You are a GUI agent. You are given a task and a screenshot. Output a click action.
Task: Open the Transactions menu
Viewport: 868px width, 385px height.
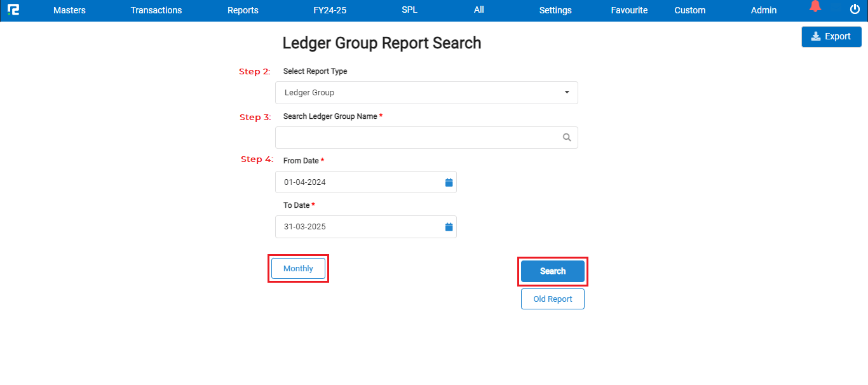[x=156, y=10]
